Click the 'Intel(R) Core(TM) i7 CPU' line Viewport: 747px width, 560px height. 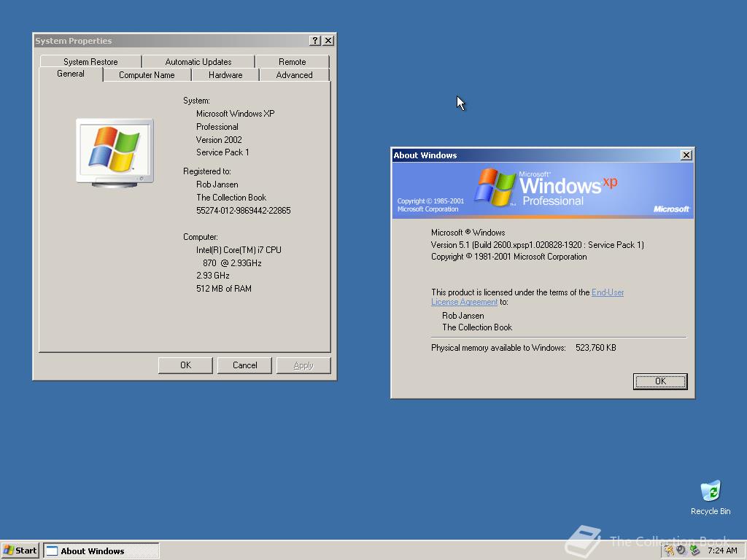coord(239,250)
